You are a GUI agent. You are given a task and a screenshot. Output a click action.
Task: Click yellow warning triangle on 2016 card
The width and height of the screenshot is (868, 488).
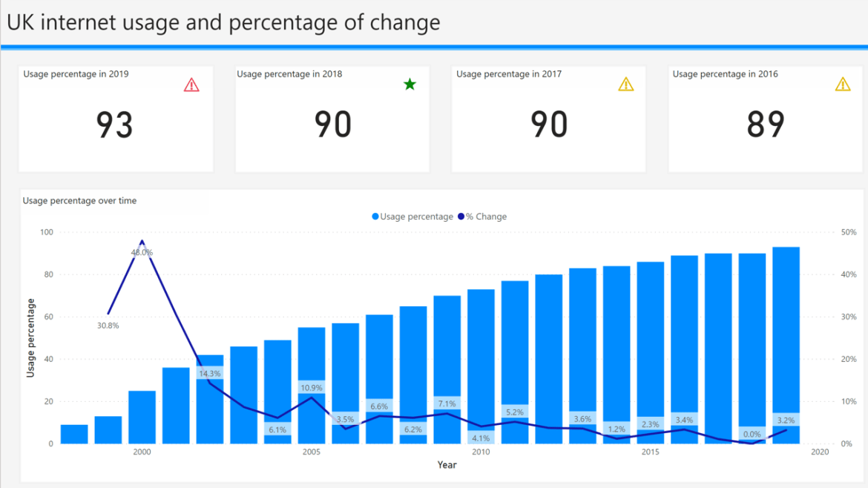(843, 84)
